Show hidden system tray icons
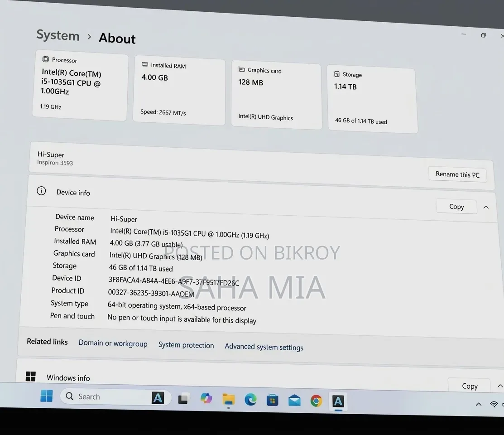The image size is (504, 435). (479, 405)
